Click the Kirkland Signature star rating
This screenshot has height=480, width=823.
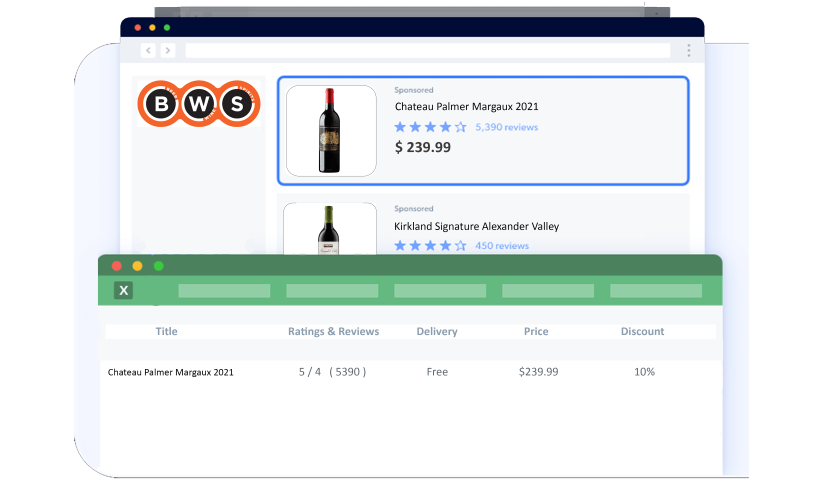[430, 246]
